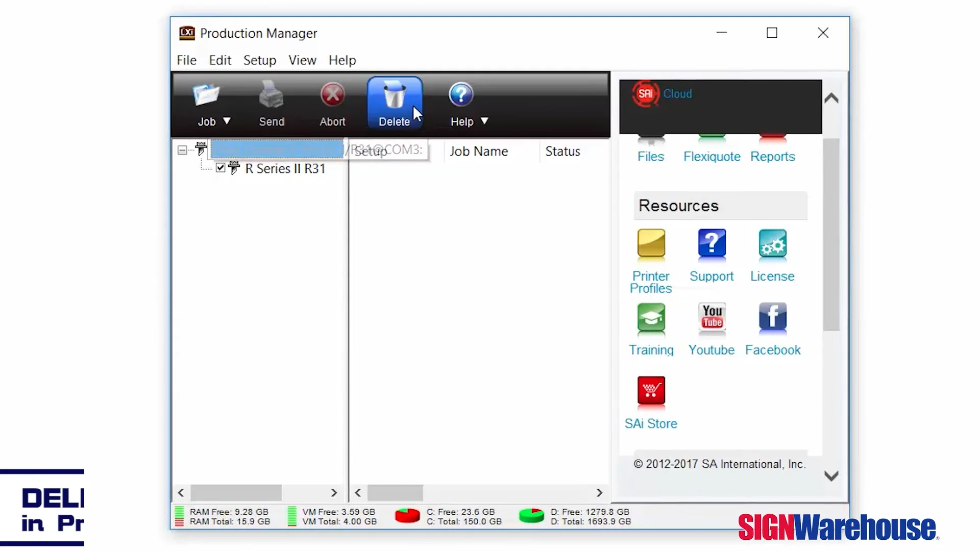Click right arrow of job list scrollbar
This screenshot has width=980, height=551.
click(599, 493)
